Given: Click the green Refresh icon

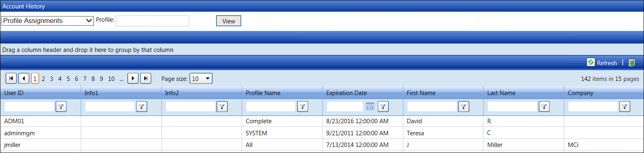Looking at the screenshot, I should click(591, 62).
